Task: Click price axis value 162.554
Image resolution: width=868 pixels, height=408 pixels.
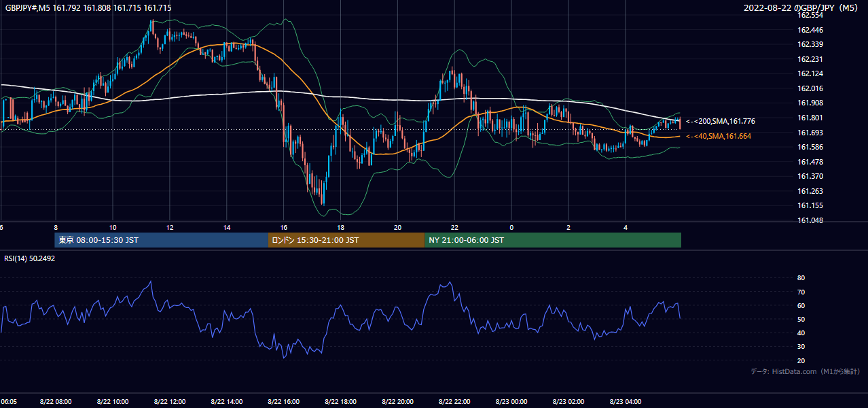Action: point(810,15)
